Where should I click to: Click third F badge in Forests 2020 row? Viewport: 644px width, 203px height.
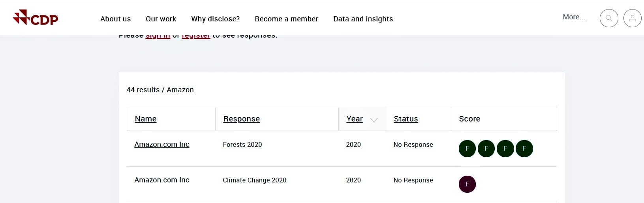tap(505, 149)
